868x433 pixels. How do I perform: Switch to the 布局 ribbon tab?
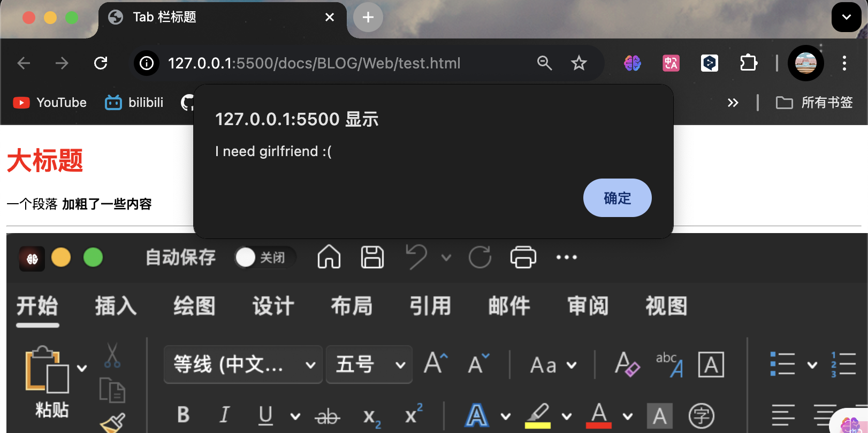pyautogui.click(x=352, y=306)
